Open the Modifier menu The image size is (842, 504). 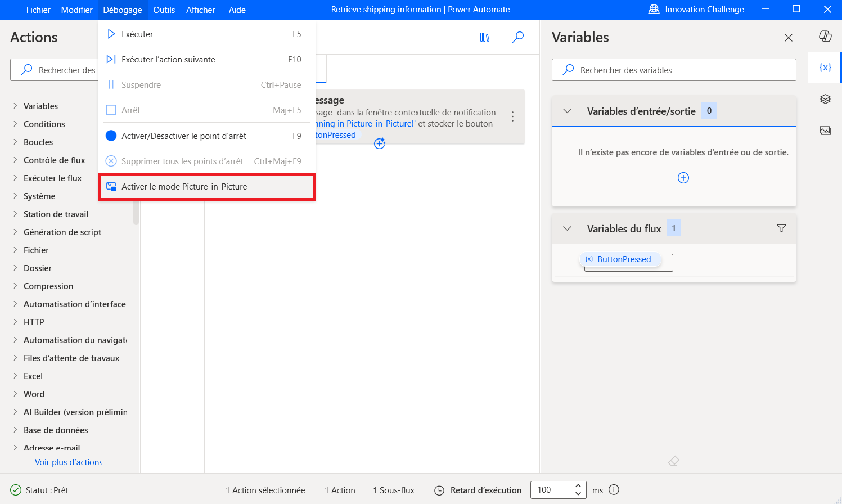[x=76, y=10]
